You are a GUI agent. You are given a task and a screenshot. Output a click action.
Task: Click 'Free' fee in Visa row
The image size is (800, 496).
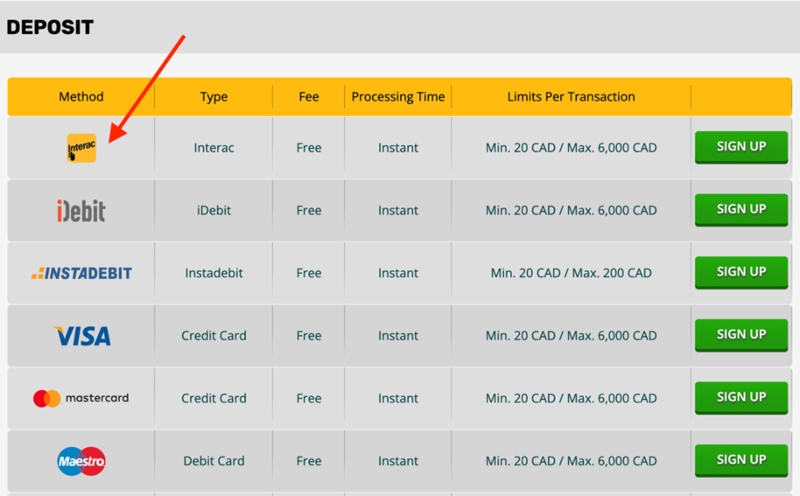pos(309,335)
